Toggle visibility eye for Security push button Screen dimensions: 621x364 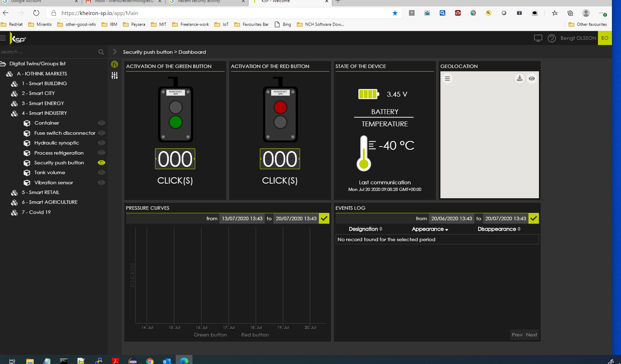[x=102, y=163]
